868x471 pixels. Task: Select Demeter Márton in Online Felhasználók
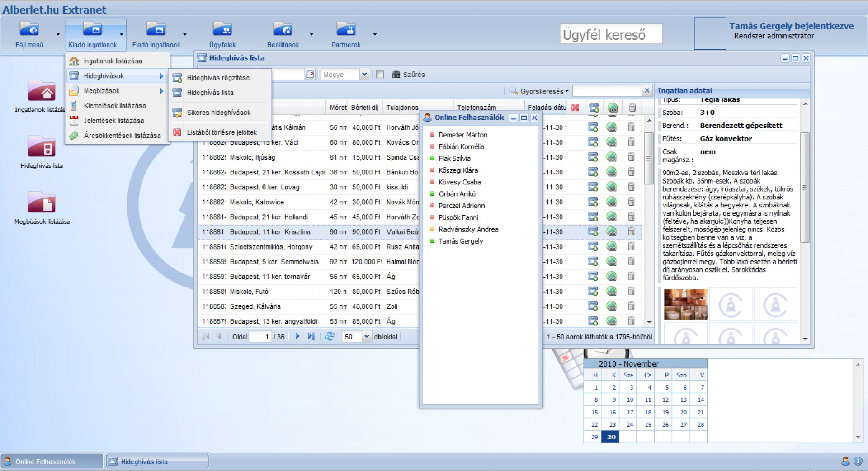(x=462, y=135)
